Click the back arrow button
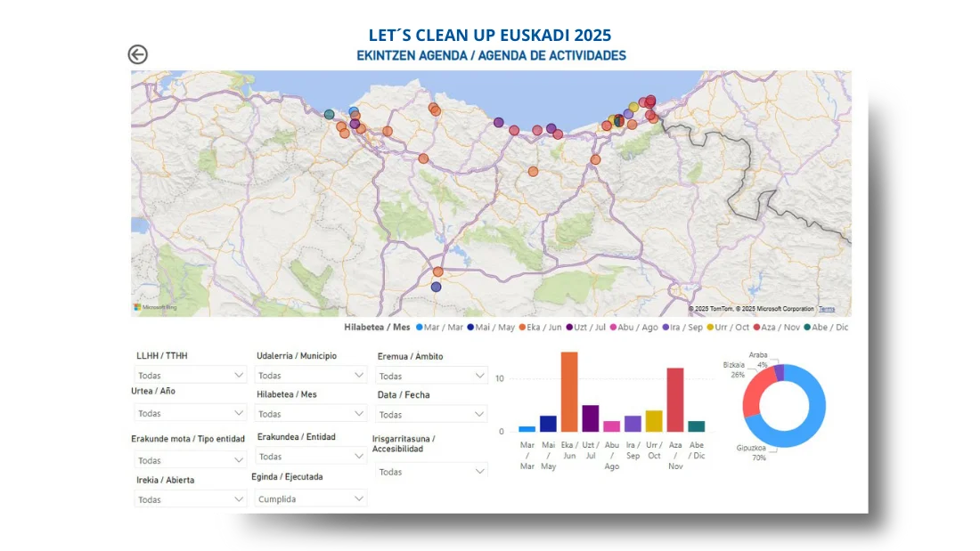Image resolution: width=980 pixels, height=551 pixels. pos(137,54)
